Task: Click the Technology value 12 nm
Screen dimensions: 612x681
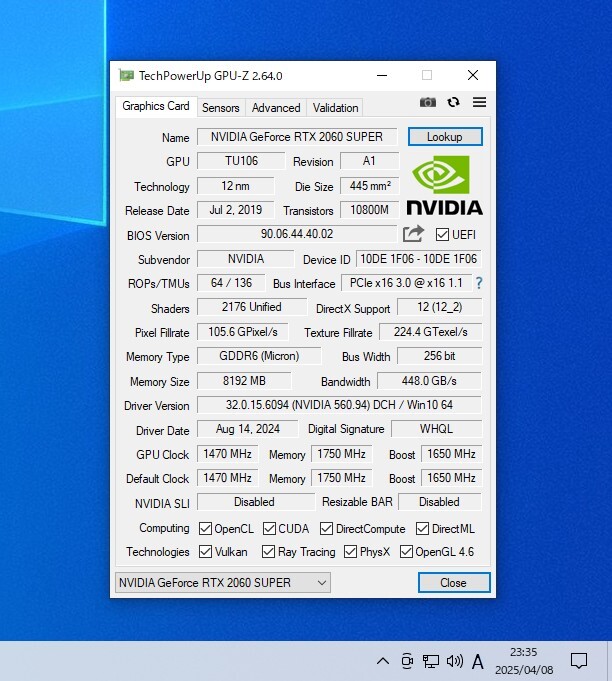Action: click(235, 186)
